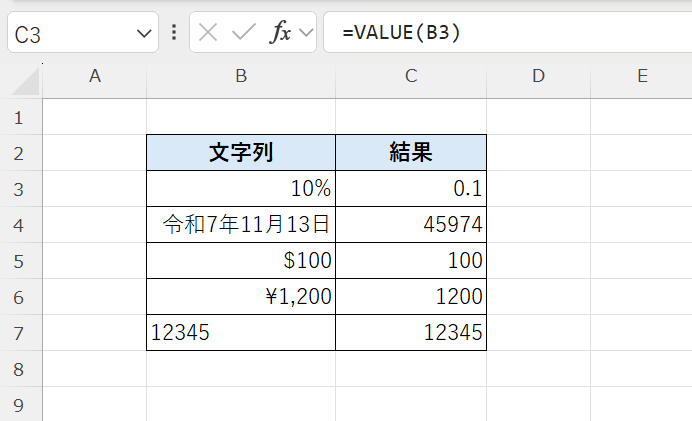The image size is (692, 421).
Task: Select column D header
Action: (538, 76)
